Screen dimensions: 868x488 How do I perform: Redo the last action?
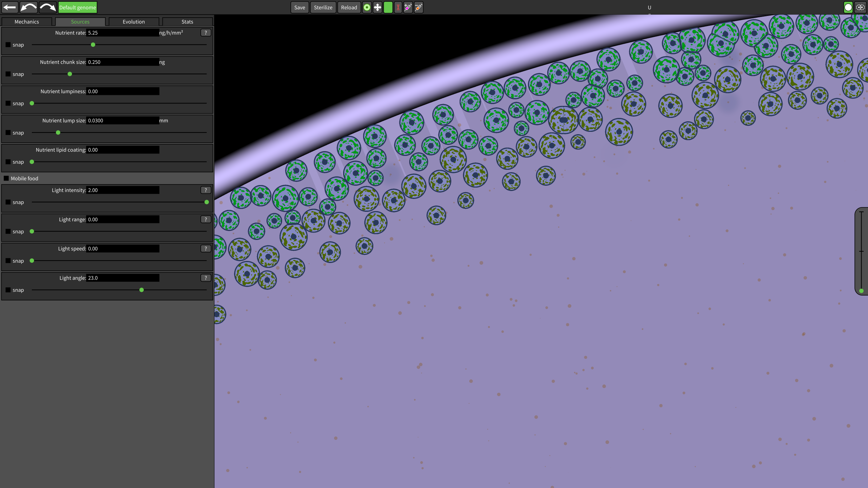click(48, 7)
